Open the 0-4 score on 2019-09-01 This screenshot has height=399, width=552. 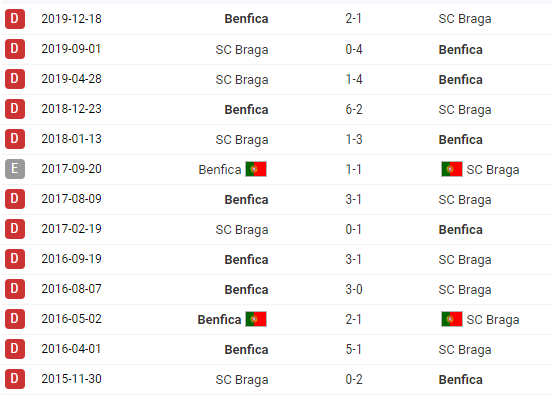click(354, 49)
